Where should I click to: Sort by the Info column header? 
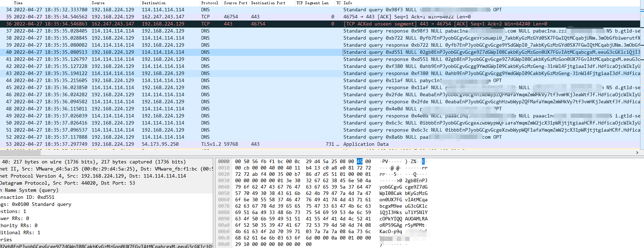[x=348, y=3]
